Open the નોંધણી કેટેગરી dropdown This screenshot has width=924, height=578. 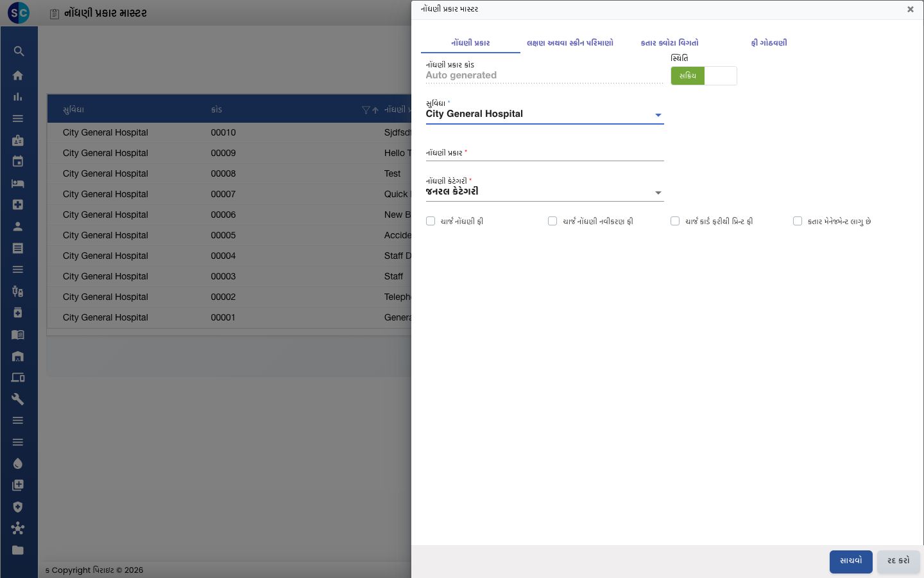tap(545, 192)
